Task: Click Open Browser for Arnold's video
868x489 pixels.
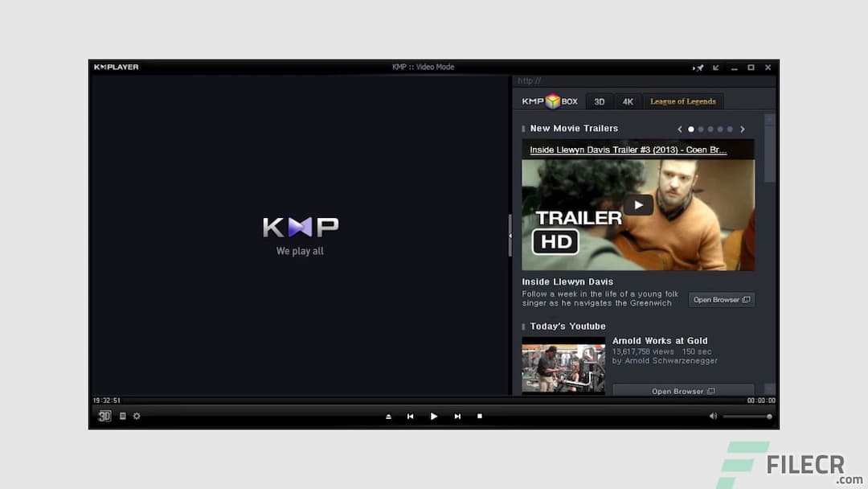Action: click(x=682, y=391)
